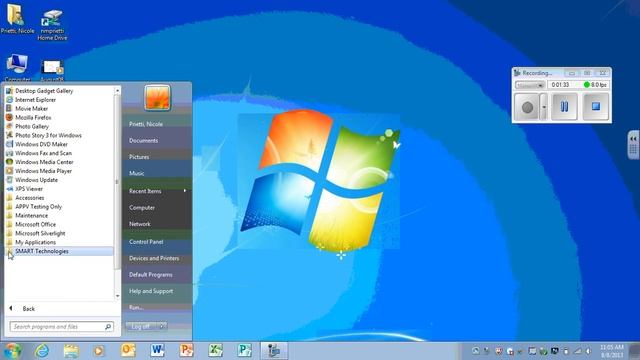Open Windows Explorer from the taskbar
This screenshot has height=360, width=640.
[x=71, y=351]
